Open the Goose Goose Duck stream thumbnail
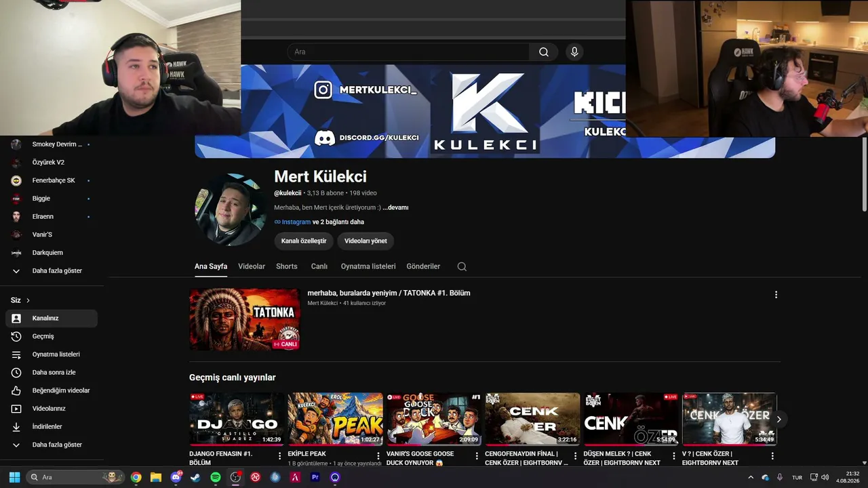The height and width of the screenshot is (488, 868). [434, 419]
